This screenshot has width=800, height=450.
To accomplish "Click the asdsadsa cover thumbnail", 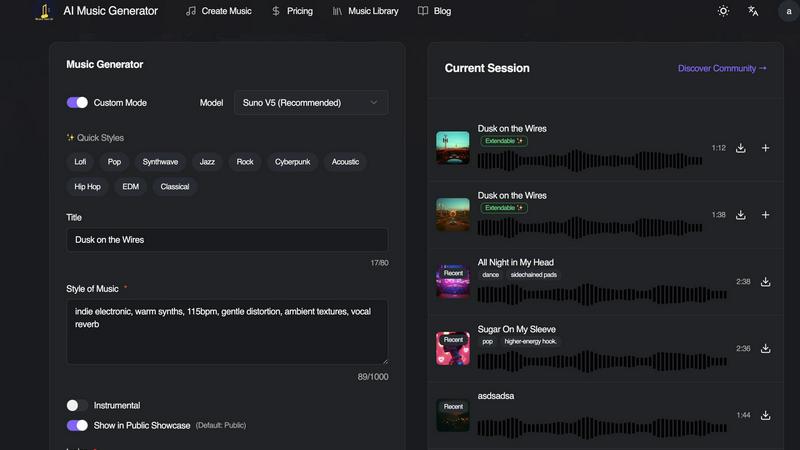I will coord(453,415).
